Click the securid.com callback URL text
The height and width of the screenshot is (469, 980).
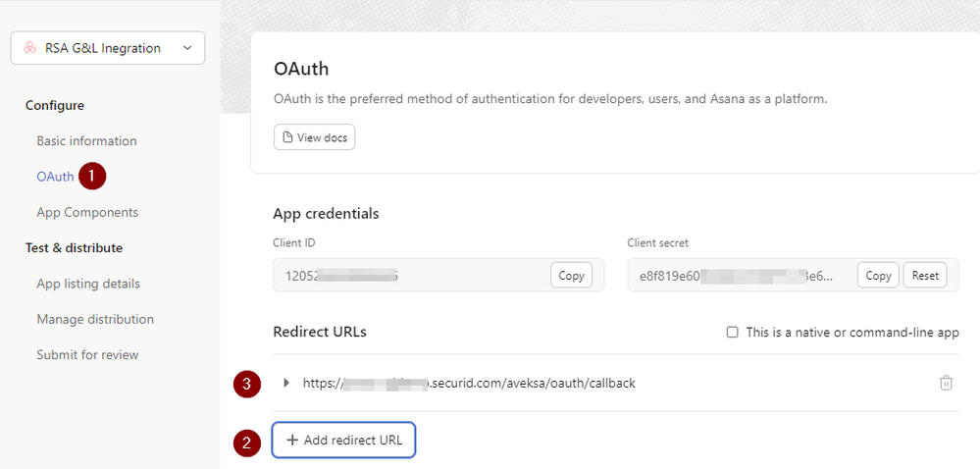tap(469, 383)
